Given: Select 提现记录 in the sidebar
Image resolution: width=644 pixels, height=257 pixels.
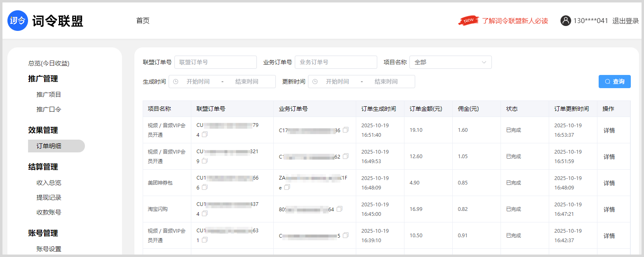Looking at the screenshot, I should click(x=49, y=198).
